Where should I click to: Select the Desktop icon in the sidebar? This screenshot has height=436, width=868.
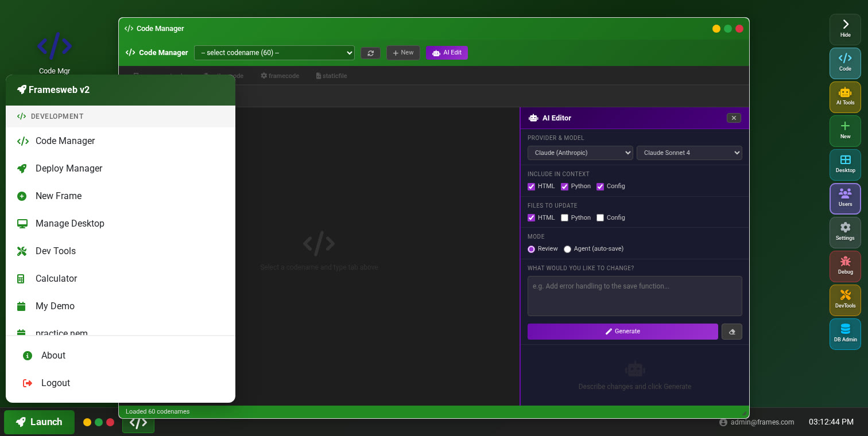[844, 165]
